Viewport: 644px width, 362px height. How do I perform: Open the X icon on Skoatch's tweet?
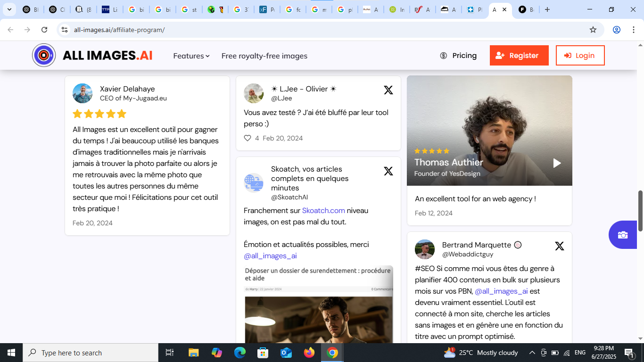[x=388, y=171]
